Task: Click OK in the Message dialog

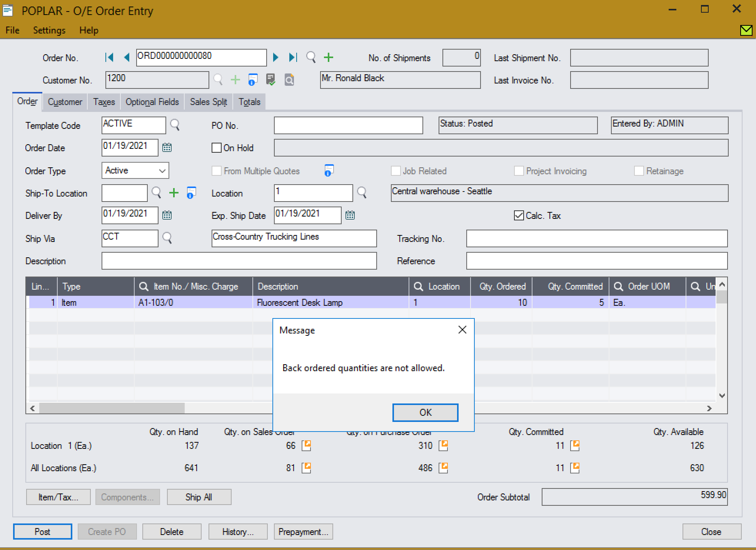Action: (x=425, y=412)
